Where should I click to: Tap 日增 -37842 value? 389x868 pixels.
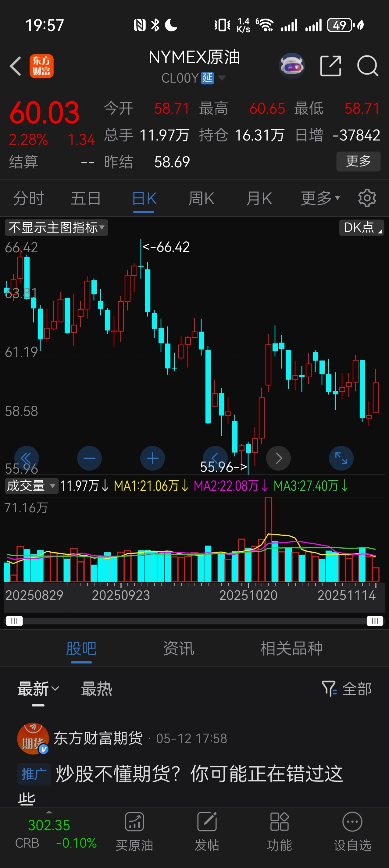coord(356,135)
